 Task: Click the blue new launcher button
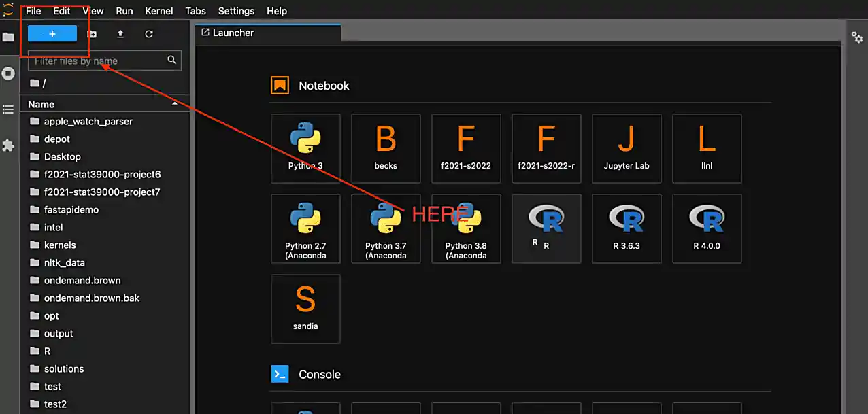coord(53,33)
